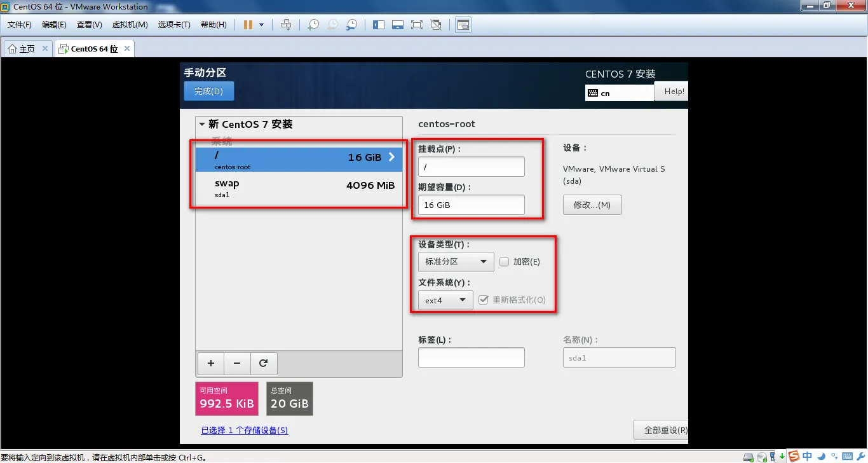
Task: Click inside the 挂载点(P) mount point field
Action: pyautogui.click(x=471, y=167)
